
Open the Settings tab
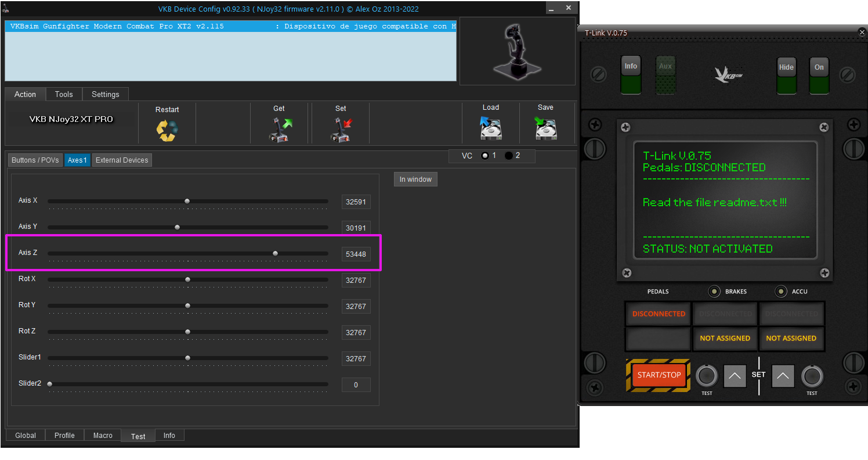[106, 94]
